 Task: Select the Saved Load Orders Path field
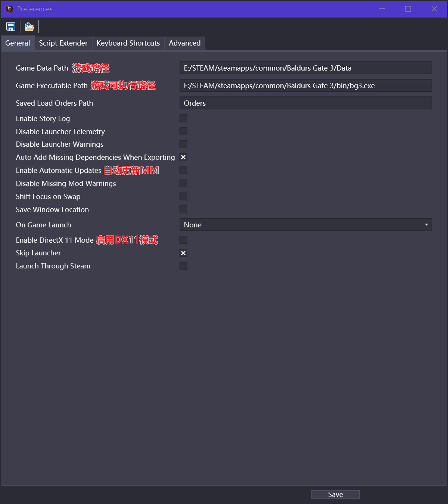point(305,103)
